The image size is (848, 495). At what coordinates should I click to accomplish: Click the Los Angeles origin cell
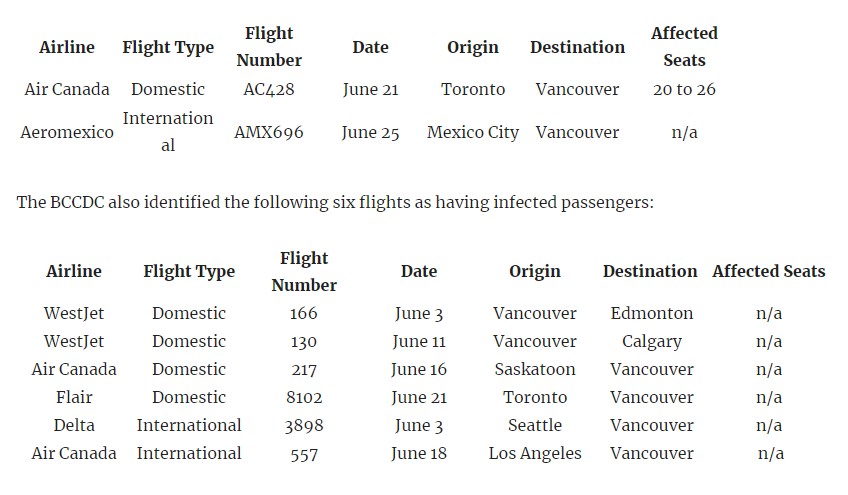pyautogui.click(x=535, y=454)
